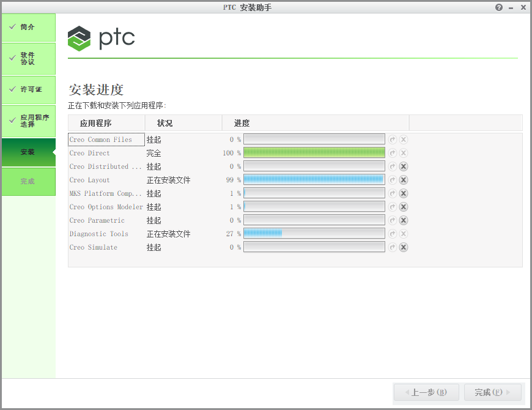
Task: Click the retry icon for Creo Common Files
Action: click(393, 140)
